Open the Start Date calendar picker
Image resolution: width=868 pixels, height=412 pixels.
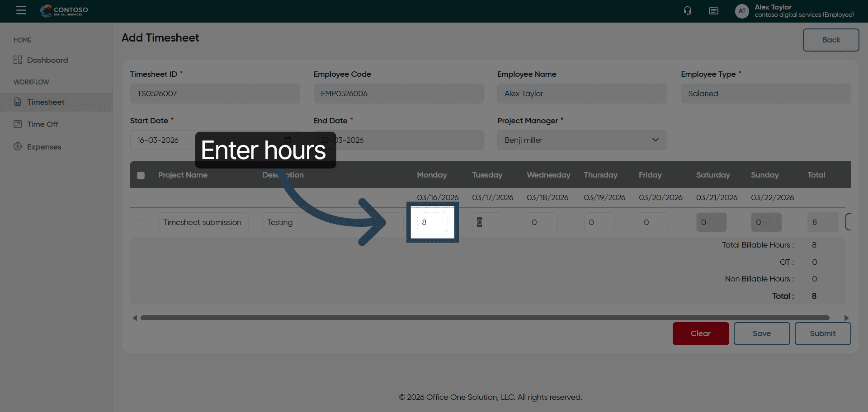click(288, 140)
